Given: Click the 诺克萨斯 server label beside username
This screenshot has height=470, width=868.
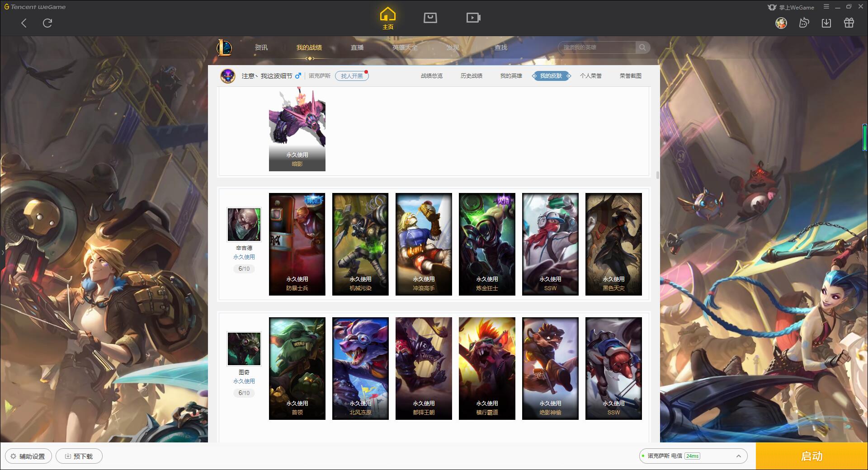Looking at the screenshot, I should [320, 76].
